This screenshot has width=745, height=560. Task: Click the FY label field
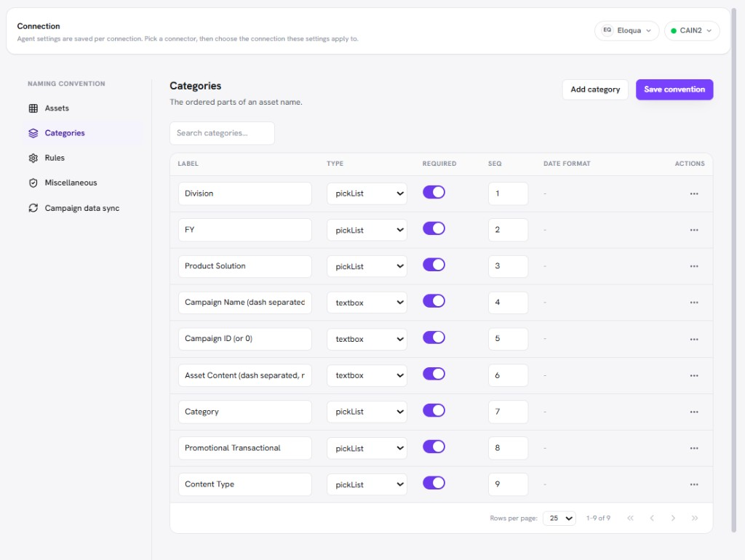[x=245, y=230]
